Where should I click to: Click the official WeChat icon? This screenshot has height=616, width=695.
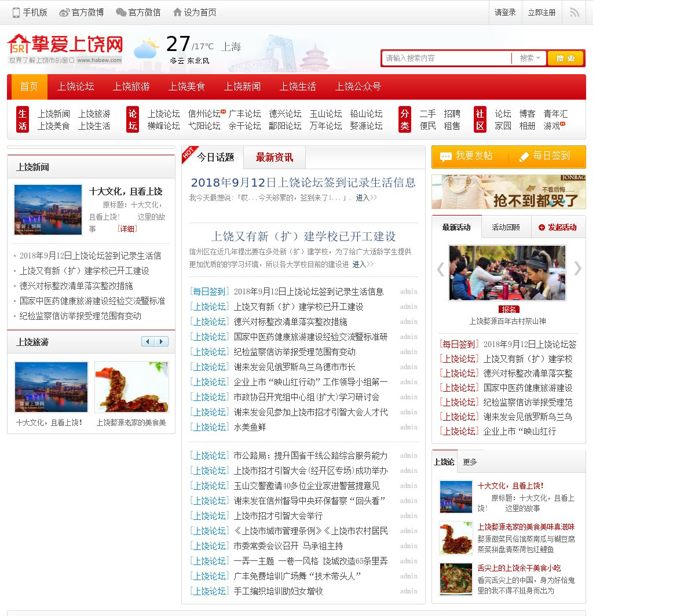click(x=120, y=12)
